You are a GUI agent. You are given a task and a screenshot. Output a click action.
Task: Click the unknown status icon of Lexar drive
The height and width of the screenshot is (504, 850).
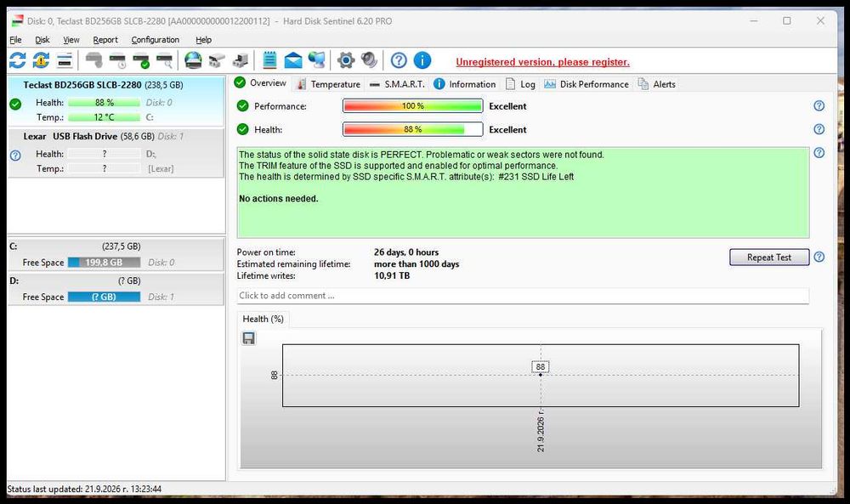point(15,156)
